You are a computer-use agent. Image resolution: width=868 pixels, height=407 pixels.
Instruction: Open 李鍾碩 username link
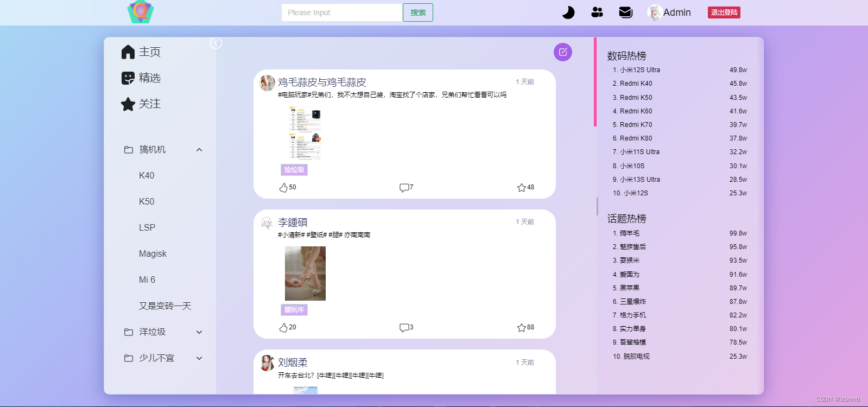click(293, 222)
